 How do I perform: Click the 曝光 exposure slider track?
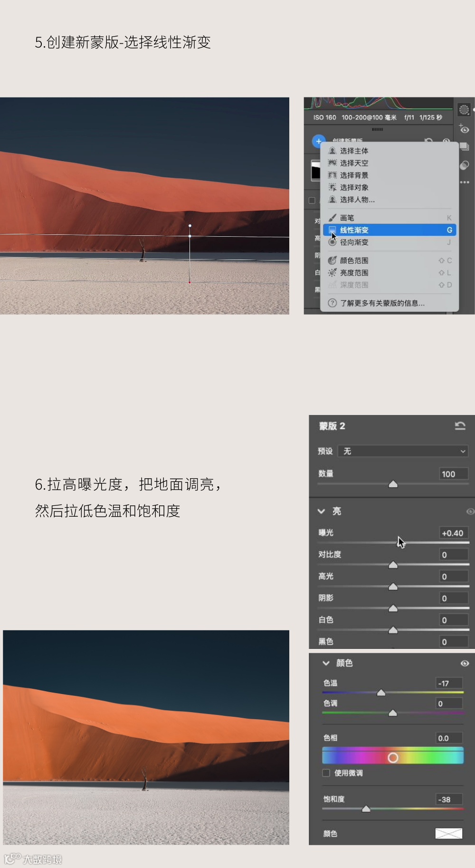tap(393, 542)
